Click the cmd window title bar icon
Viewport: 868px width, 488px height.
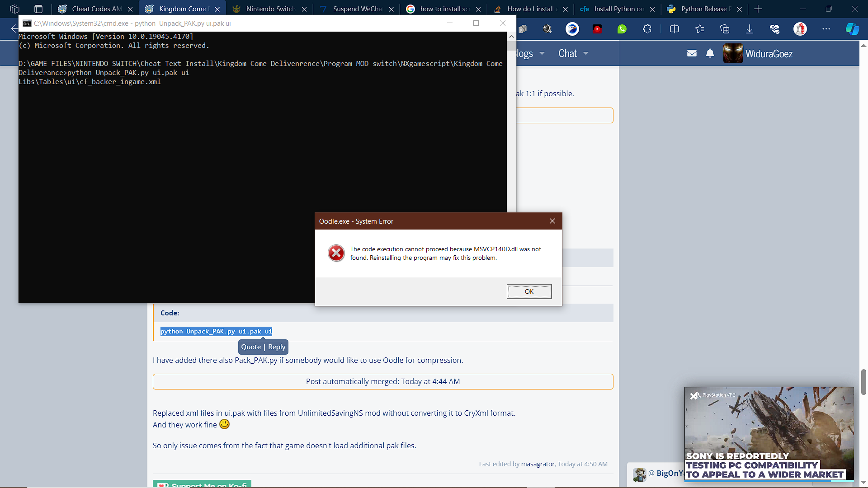[27, 23]
